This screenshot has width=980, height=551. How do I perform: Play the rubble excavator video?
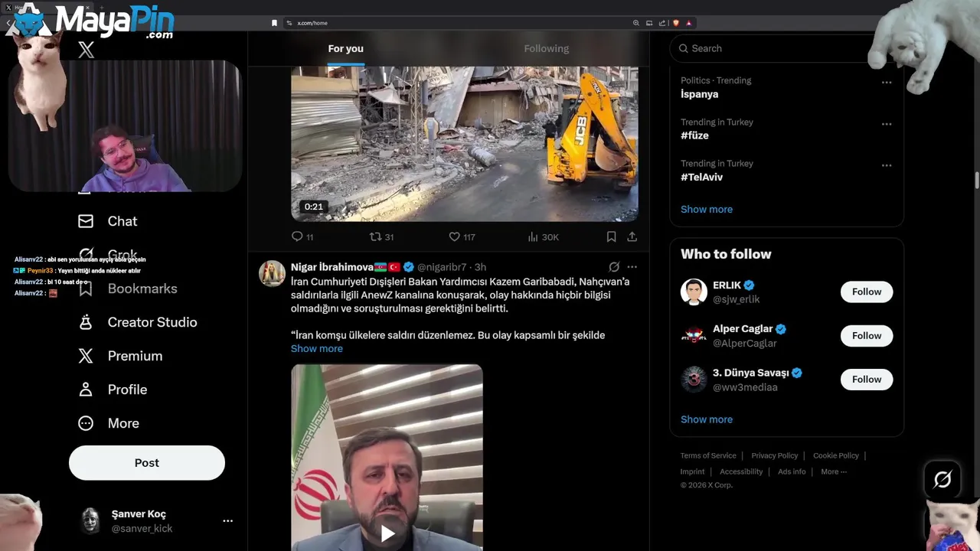point(465,144)
